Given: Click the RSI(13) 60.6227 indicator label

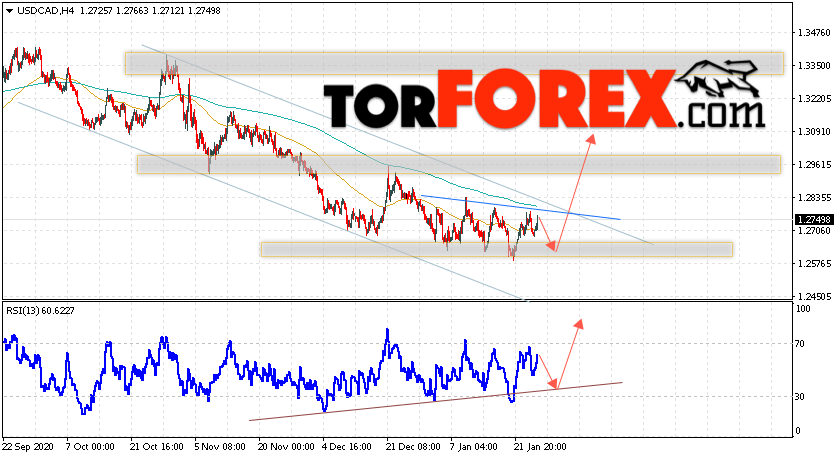Looking at the screenshot, I should 40,310.
